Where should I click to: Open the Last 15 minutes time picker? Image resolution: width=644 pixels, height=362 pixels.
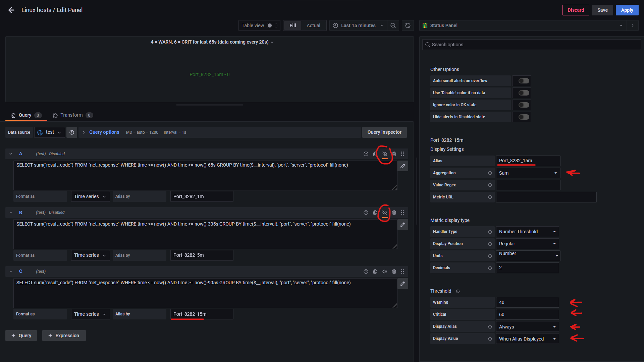(358, 25)
